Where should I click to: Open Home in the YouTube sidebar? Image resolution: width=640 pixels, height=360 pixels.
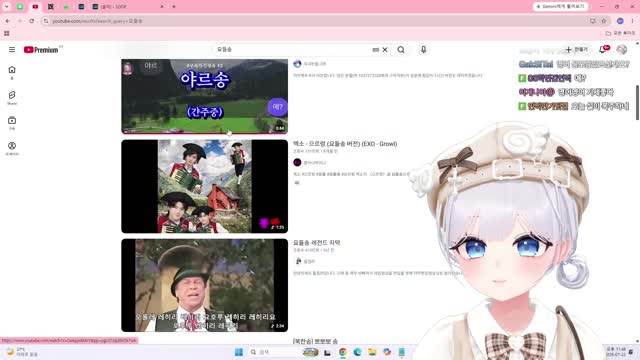coord(12,72)
